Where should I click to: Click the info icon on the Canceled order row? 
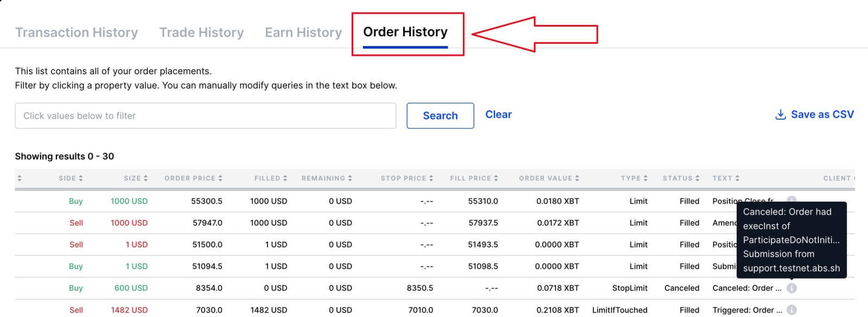pyautogui.click(x=792, y=288)
